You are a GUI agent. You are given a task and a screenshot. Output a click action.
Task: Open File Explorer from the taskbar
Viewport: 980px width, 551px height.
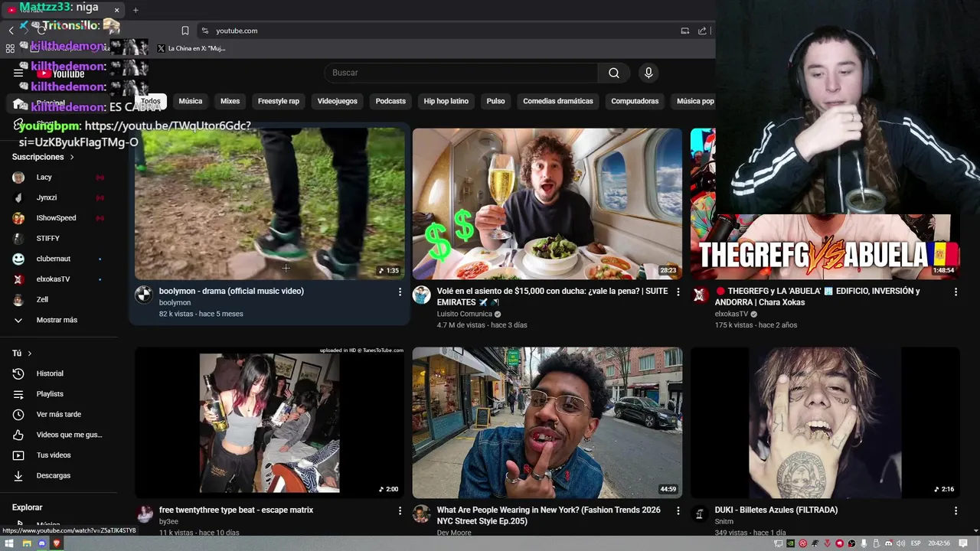pos(26,543)
